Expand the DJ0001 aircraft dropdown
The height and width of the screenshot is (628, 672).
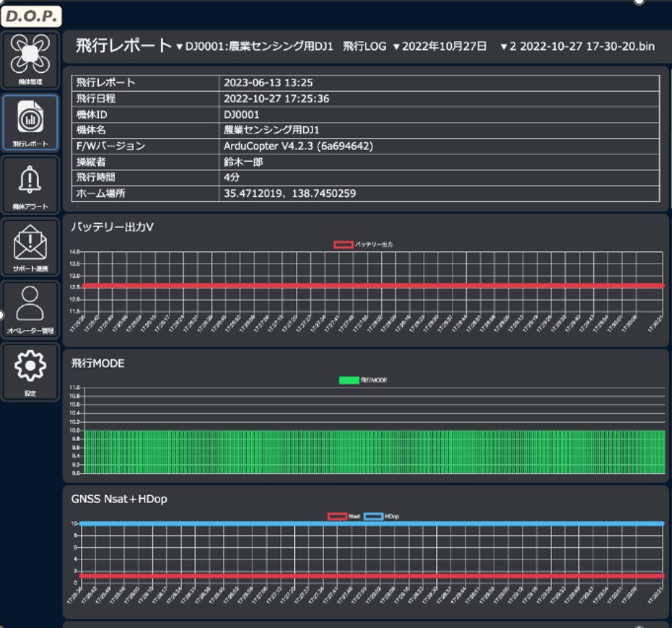(254, 47)
